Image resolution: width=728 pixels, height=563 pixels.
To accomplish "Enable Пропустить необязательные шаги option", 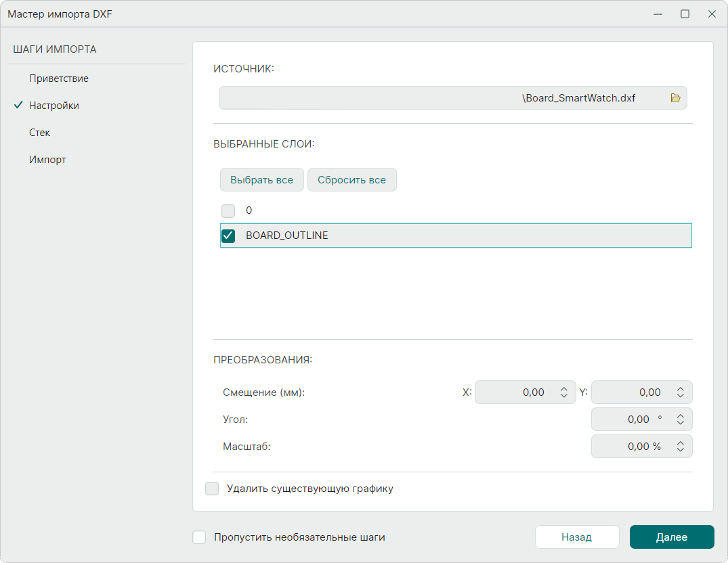I will 199,537.
